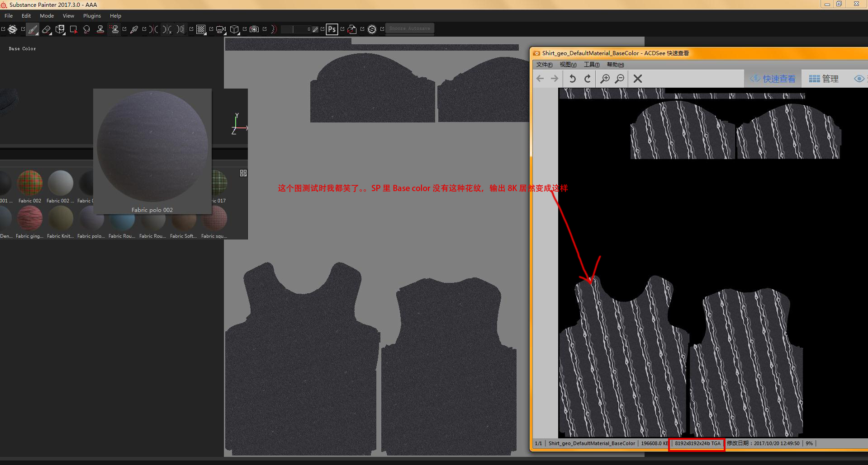The image size is (868, 465).
Task: Click the Snooze Autosave button
Action: point(409,28)
